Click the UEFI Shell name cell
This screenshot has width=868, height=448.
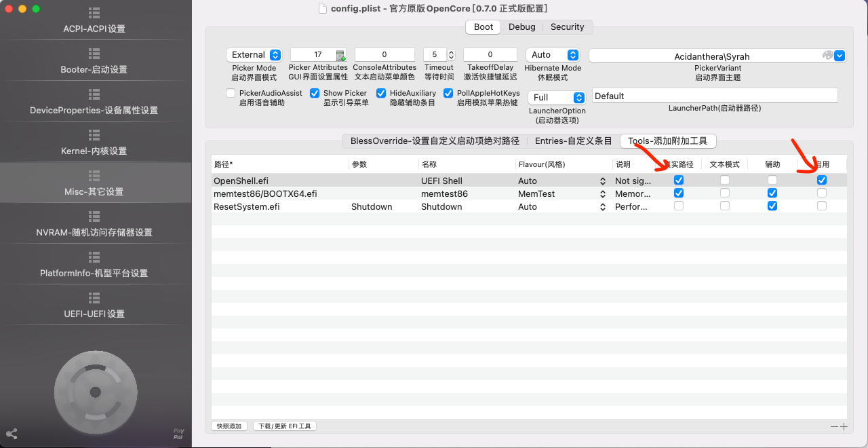pyautogui.click(x=467, y=181)
